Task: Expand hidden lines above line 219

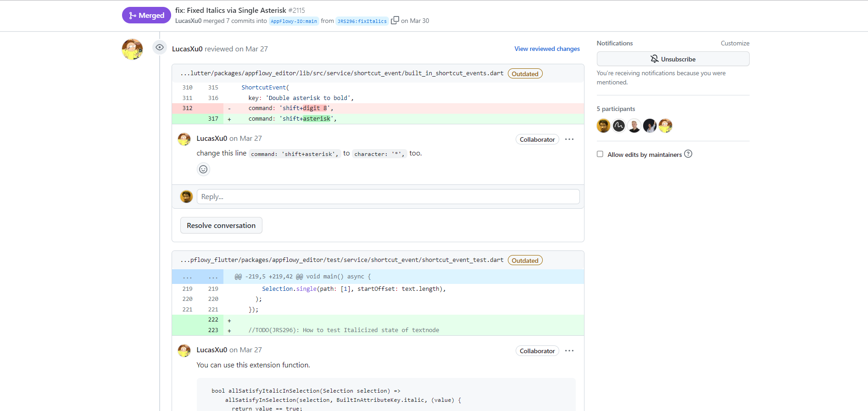Action: click(198, 277)
